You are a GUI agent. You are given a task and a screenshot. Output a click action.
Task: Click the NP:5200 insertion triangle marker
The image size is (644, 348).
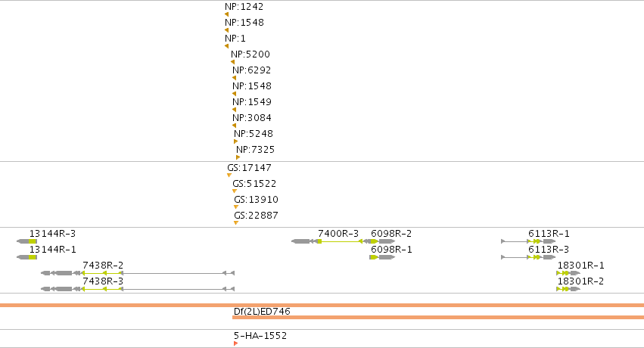(232, 62)
